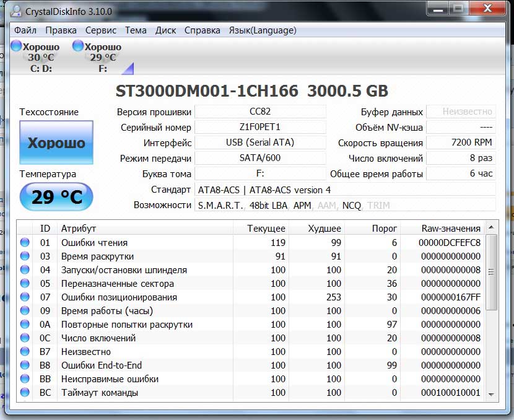514x420 pixels.
Task: Click the firmware version field CC82
Action: (x=260, y=112)
